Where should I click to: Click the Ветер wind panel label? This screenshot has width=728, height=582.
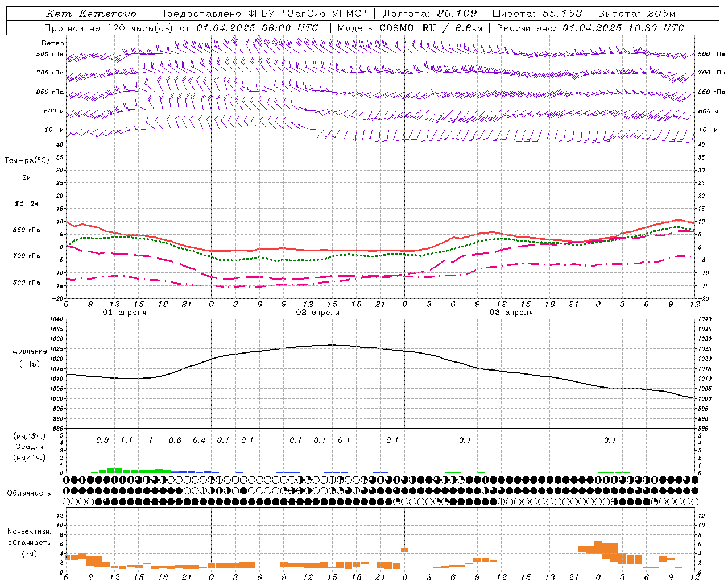(53, 43)
